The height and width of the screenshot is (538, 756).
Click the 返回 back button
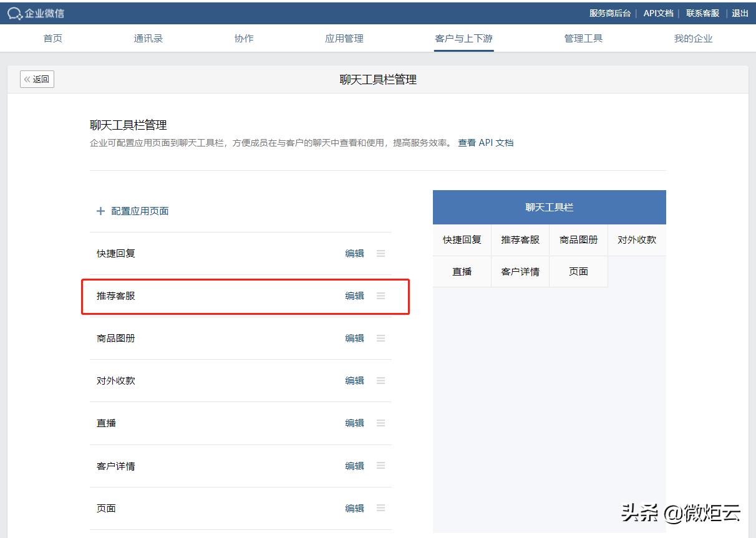tap(37, 79)
